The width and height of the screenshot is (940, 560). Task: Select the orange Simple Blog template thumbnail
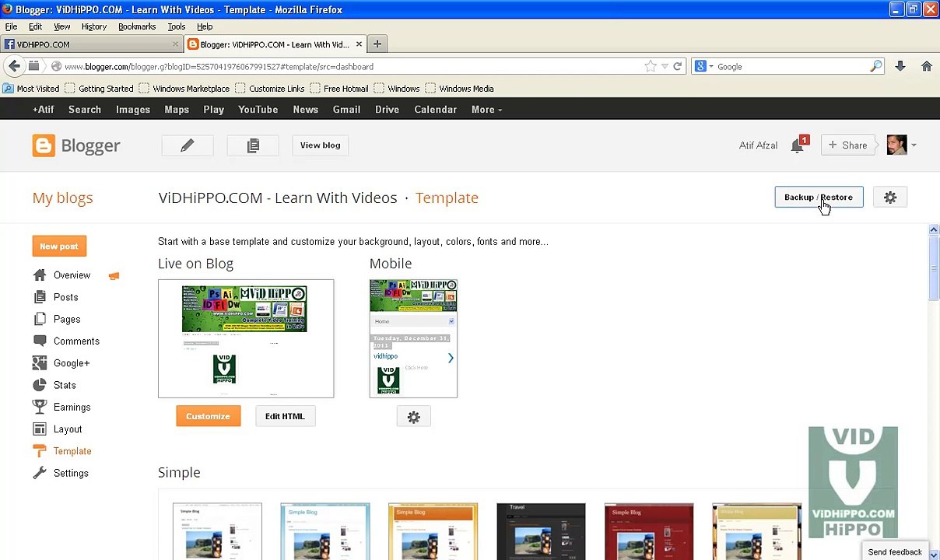click(x=433, y=532)
